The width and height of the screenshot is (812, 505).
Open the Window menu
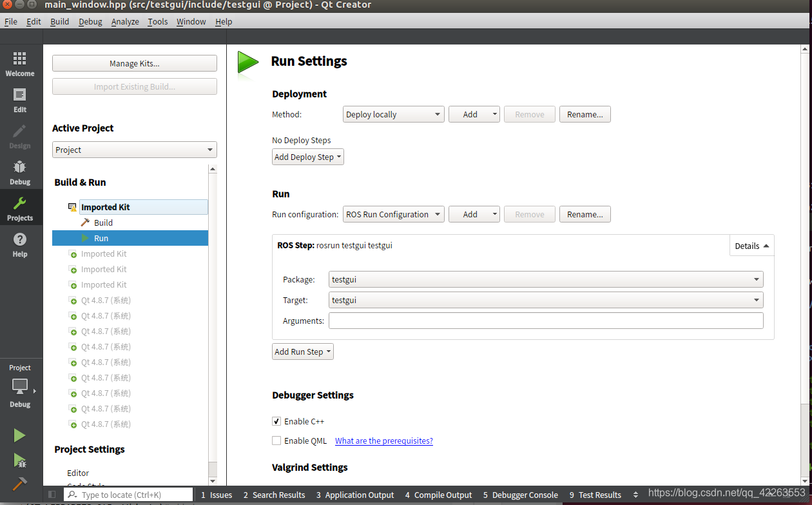click(x=191, y=21)
